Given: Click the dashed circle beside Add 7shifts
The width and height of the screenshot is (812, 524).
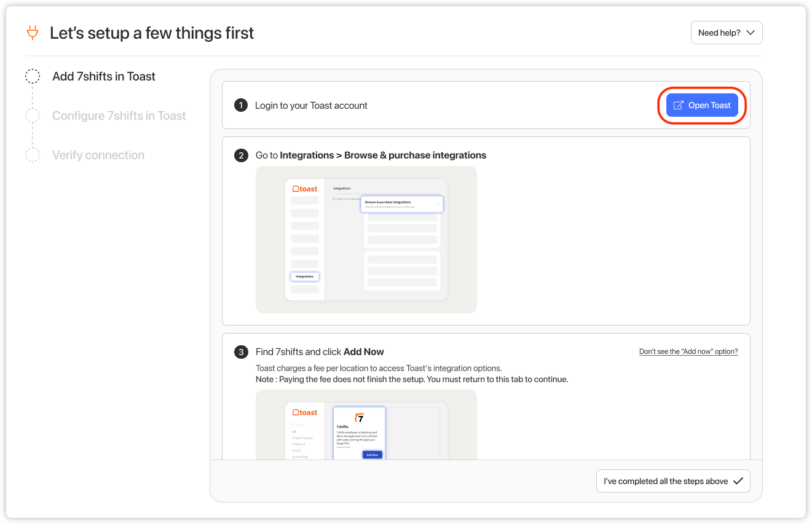Looking at the screenshot, I should click(33, 77).
